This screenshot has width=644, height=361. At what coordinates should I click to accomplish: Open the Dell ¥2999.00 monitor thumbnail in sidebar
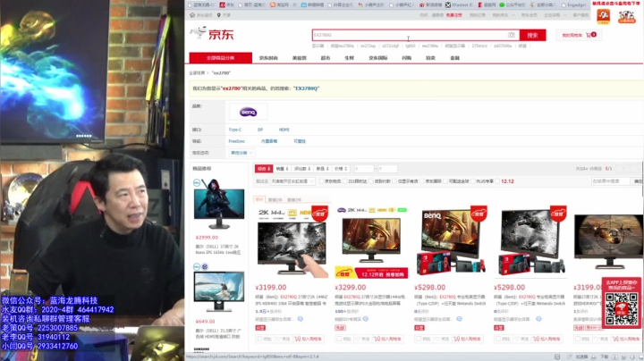point(219,204)
